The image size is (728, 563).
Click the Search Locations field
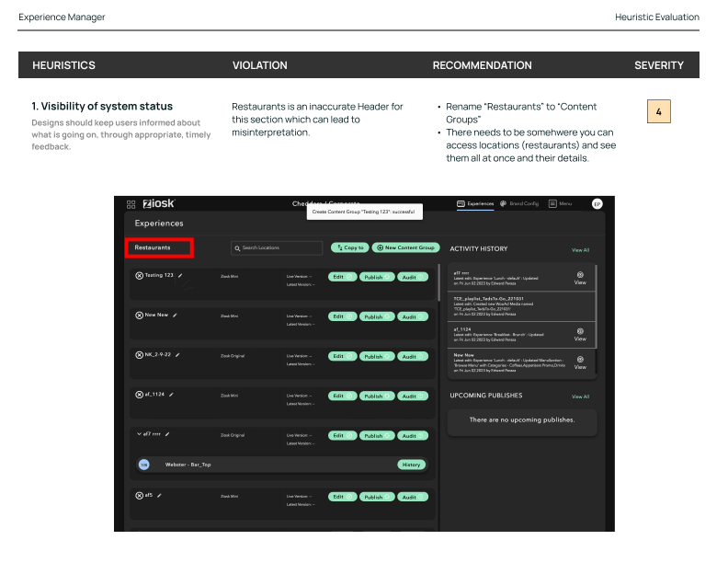coord(277,247)
